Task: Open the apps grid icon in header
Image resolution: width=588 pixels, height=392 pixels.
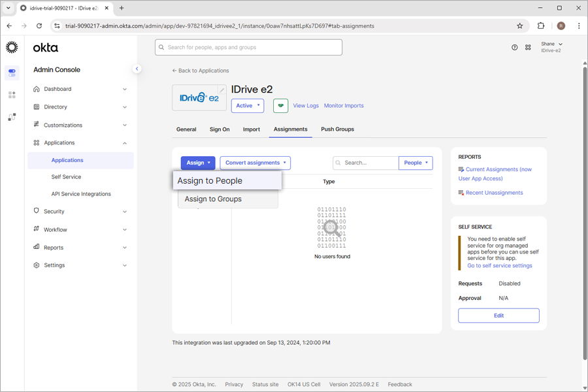Action: 528,47
